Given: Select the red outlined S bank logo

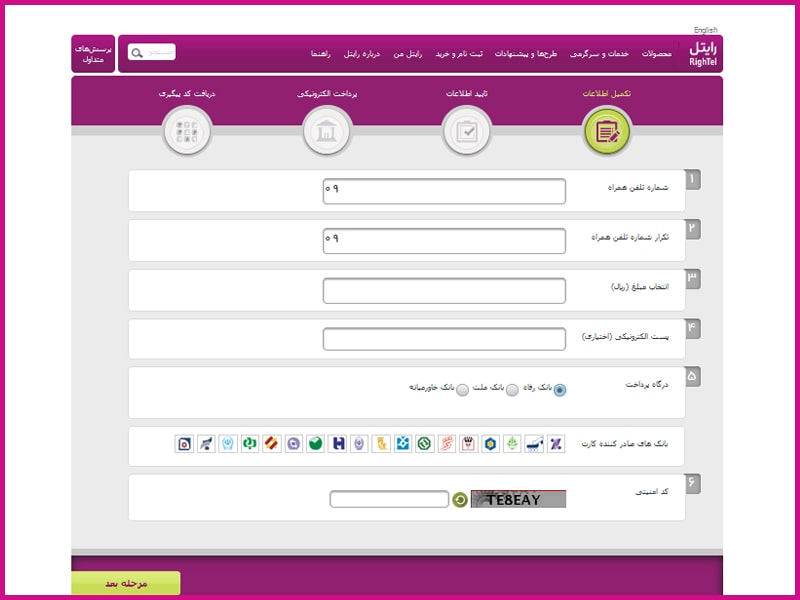Looking at the screenshot, I should 446,443.
